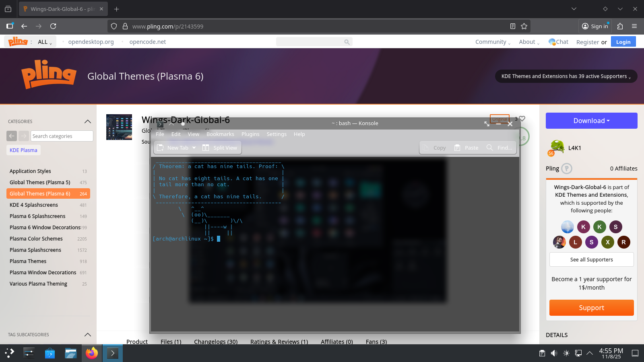
Task: Select Plasma Color Schemes category
Action: 48,239
